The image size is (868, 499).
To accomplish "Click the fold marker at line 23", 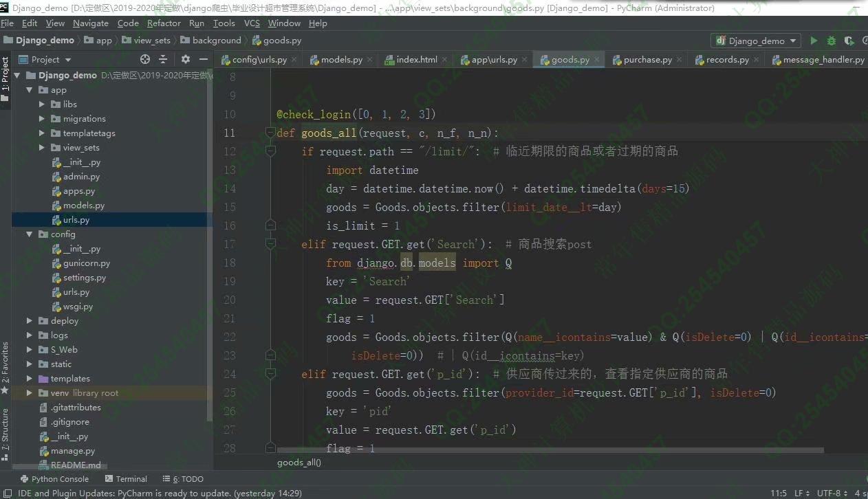I will [270, 355].
